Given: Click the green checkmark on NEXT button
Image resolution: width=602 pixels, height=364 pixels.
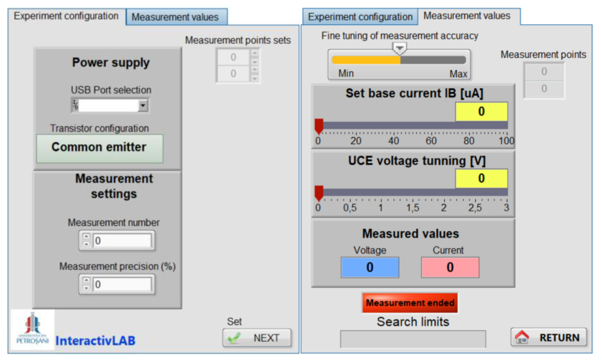Looking at the screenshot, I should (x=233, y=338).
